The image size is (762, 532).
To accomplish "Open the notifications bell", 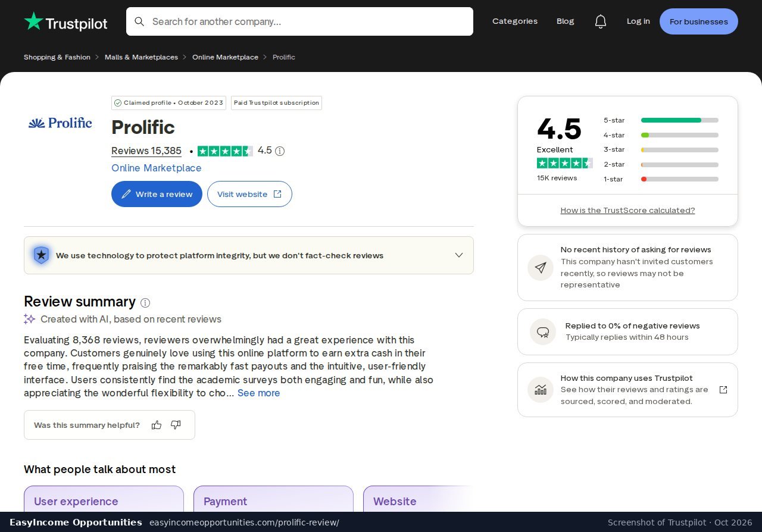I will (601, 21).
